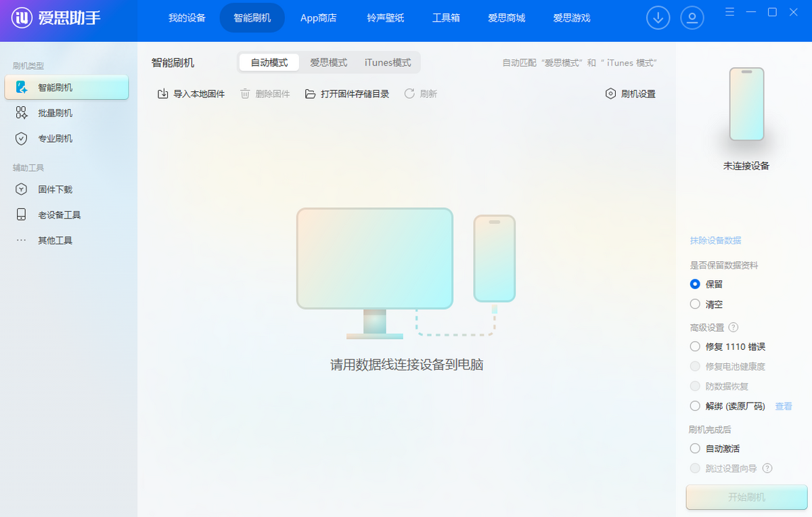Minimize the 爱思助手 window
Image resolution: width=812 pixels, height=517 pixels.
(751, 12)
